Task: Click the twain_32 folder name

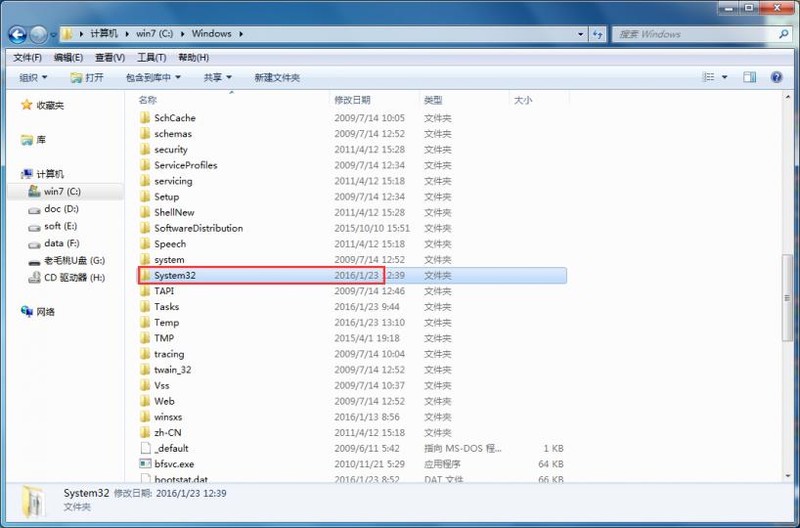Action: pos(173,370)
